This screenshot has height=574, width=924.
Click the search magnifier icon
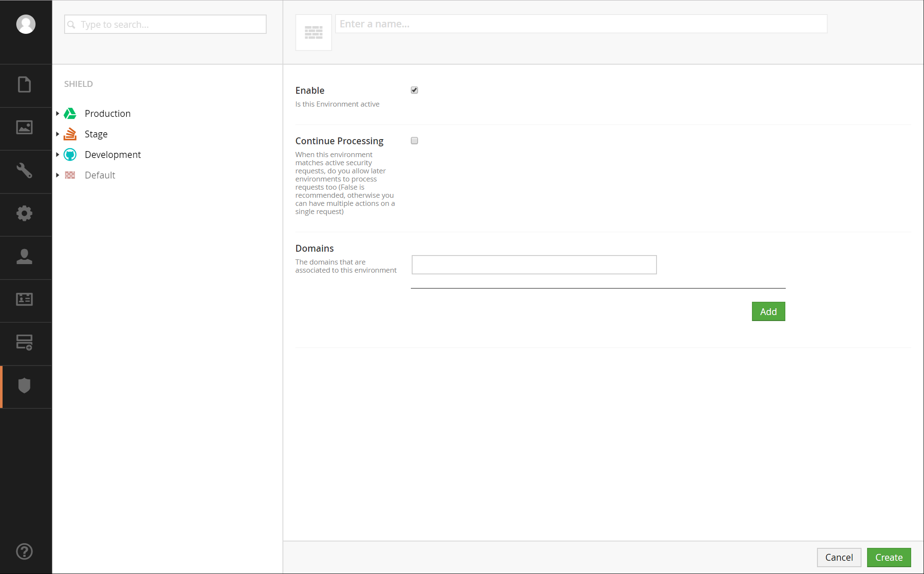[71, 25]
